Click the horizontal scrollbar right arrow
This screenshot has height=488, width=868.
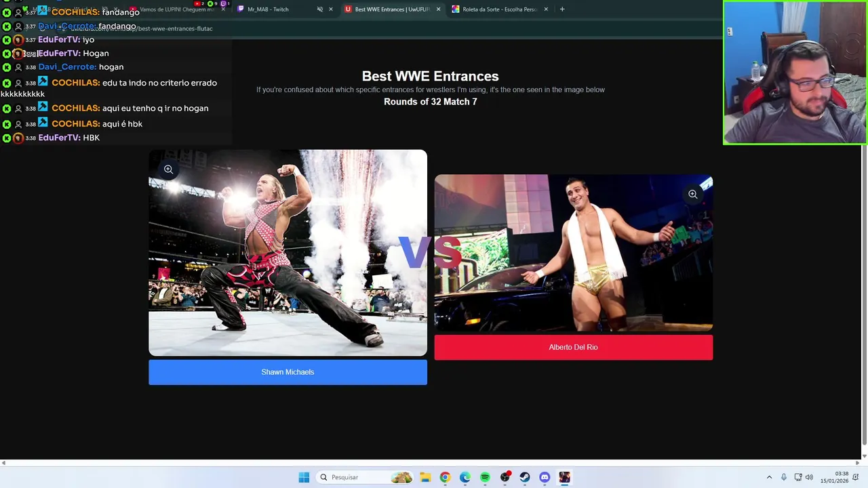tap(858, 463)
